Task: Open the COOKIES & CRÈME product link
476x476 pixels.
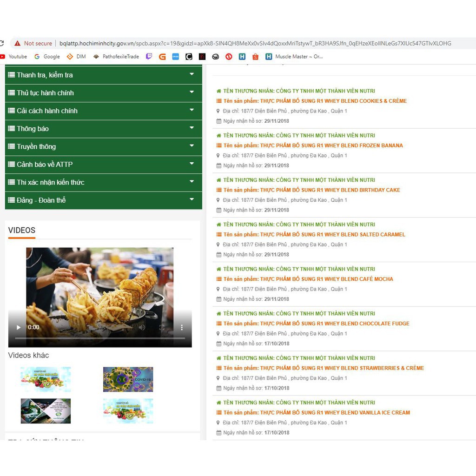Action: (x=315, y=101)
